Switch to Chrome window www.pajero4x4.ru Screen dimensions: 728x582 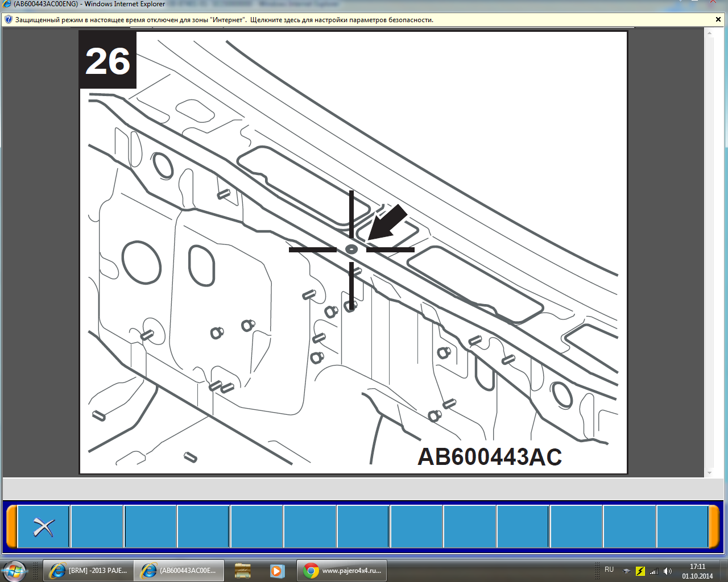click(x=342, y=571)
